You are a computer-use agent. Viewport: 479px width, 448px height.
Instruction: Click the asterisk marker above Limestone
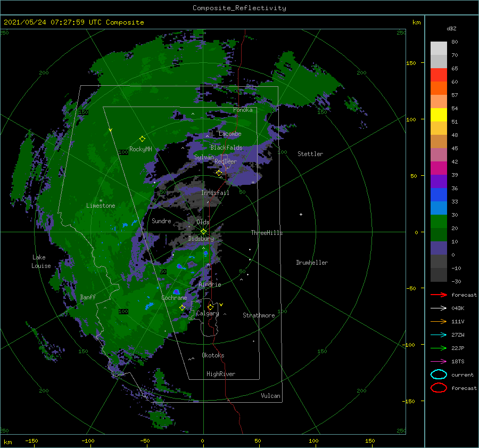pos(101,201)
